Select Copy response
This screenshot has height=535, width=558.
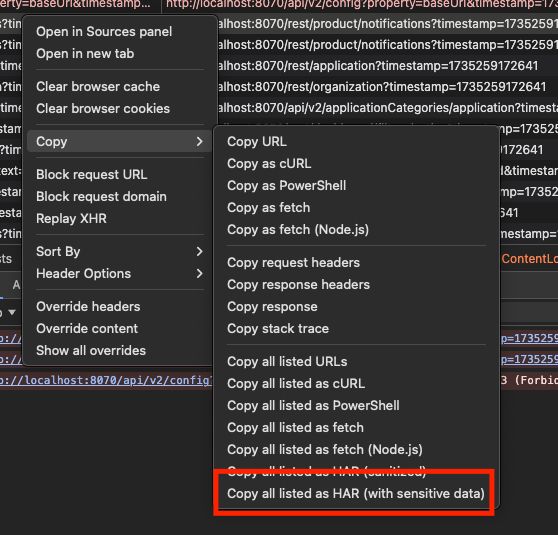272,307
